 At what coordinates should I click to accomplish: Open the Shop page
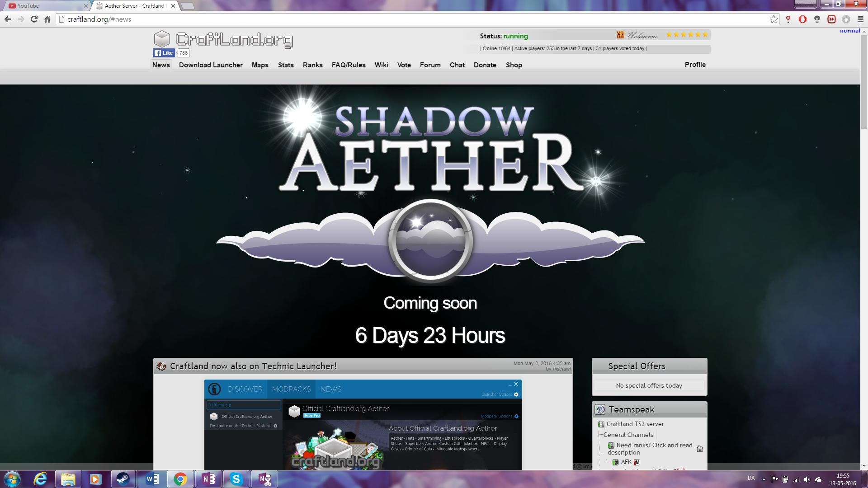[x=514, y=65]
